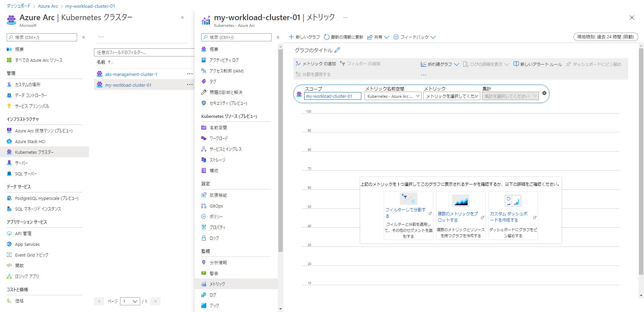
Task: Close the メトリック blade
Action: click(632, 17)
